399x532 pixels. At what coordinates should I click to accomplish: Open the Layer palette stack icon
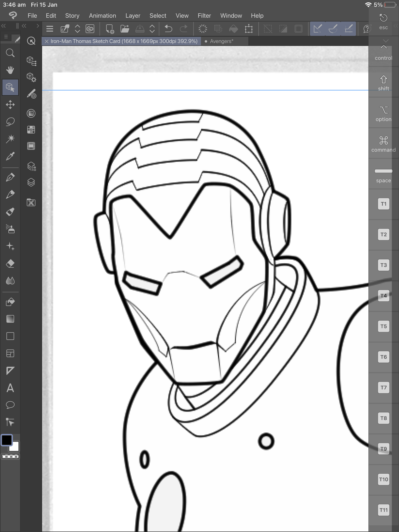point(31,182)
